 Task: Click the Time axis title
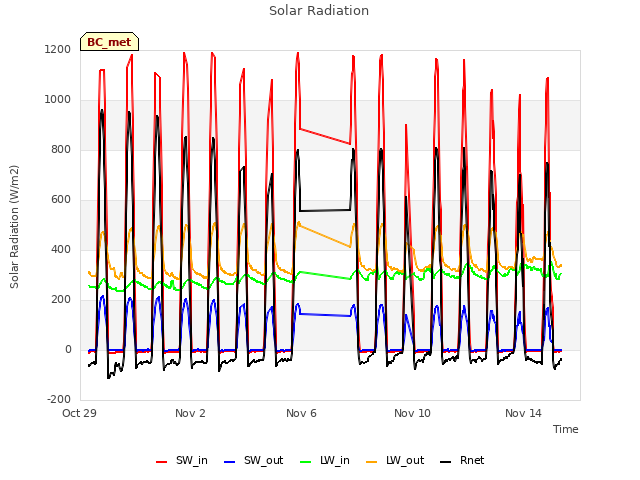(566, 429)
